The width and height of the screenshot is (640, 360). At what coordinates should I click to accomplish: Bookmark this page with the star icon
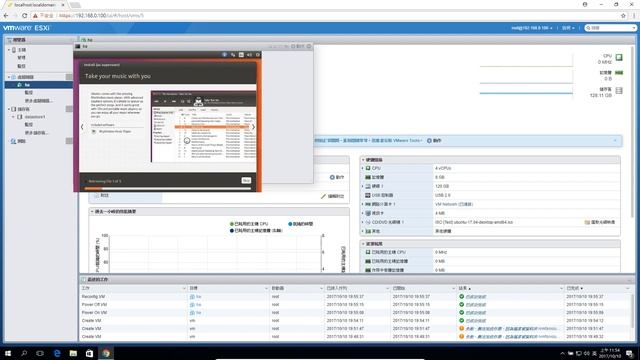tap(623, 16)
